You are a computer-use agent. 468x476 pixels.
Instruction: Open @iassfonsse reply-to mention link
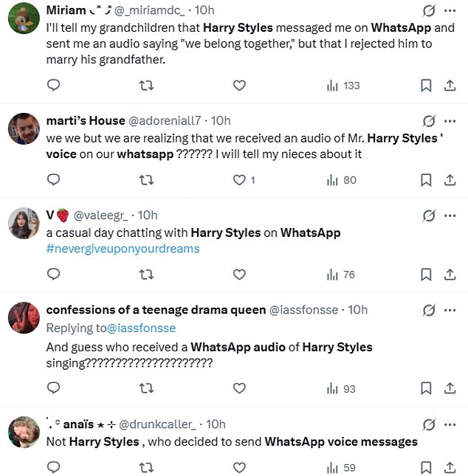tap(142, 328)
